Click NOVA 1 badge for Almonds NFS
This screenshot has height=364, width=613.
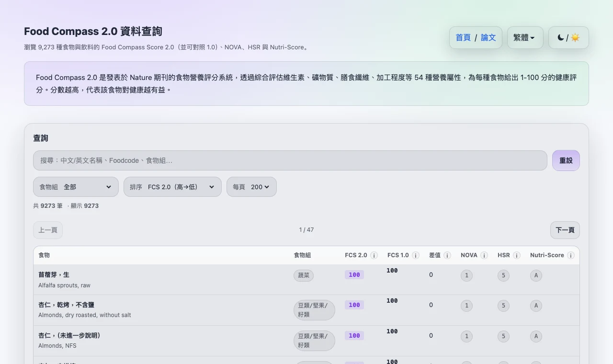click(466, 336)
